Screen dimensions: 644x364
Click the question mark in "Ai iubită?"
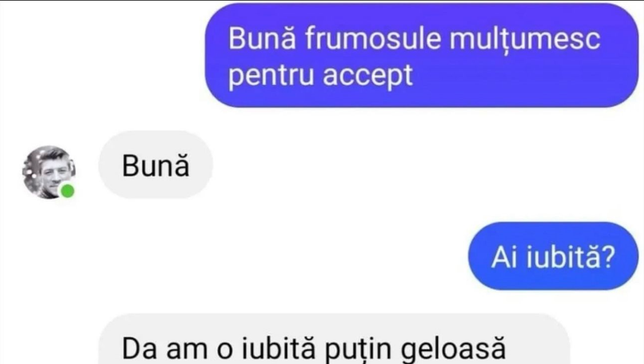(607, 258)
